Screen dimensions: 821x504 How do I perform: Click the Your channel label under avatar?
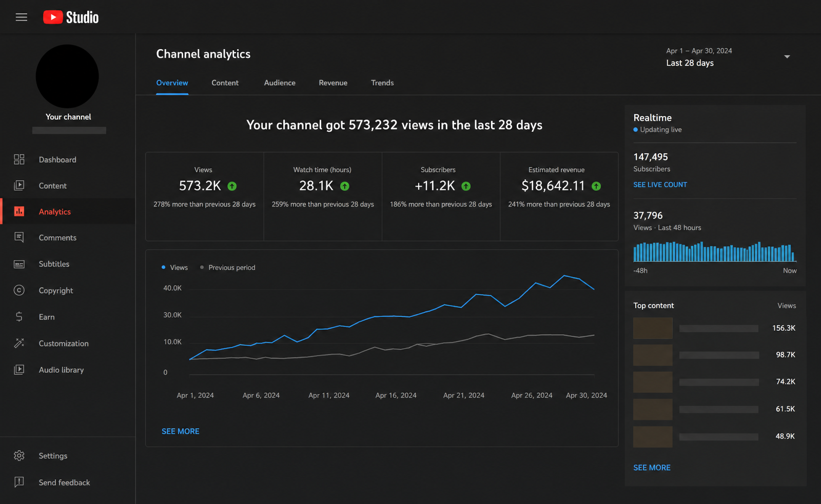click(x=68, y=117)
